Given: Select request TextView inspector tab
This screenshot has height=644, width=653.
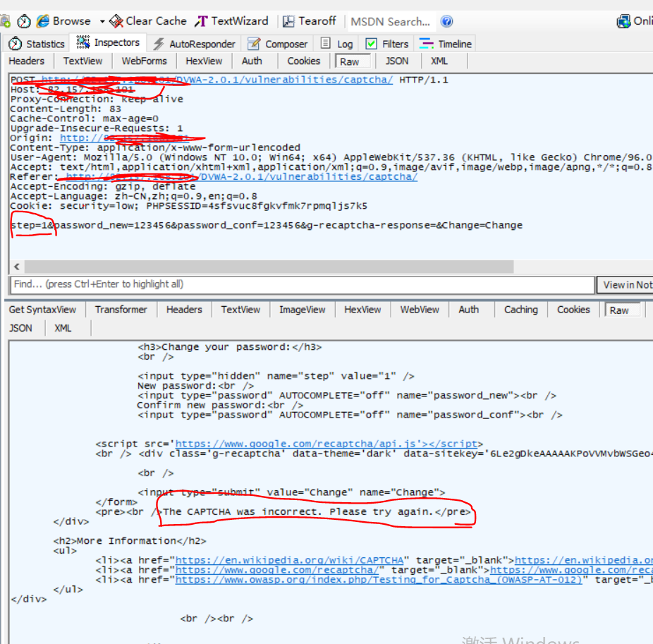Looking at the screenshot, I should 83,61.
